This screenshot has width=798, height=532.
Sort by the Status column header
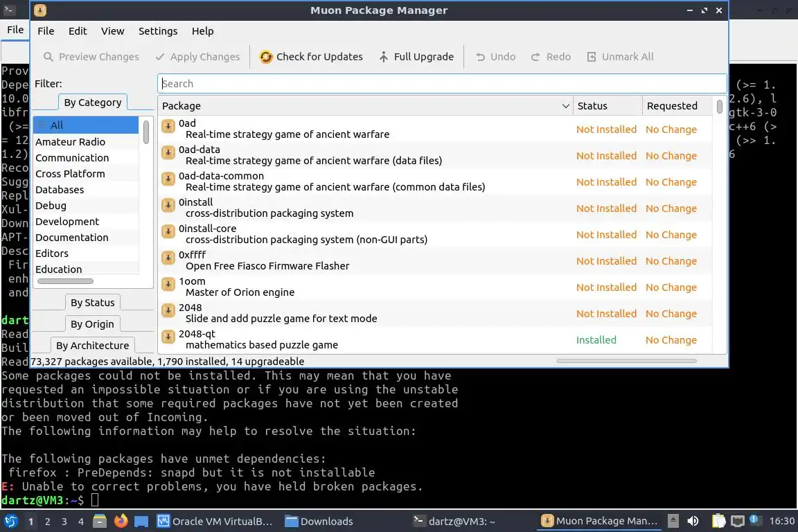[608, 106]
